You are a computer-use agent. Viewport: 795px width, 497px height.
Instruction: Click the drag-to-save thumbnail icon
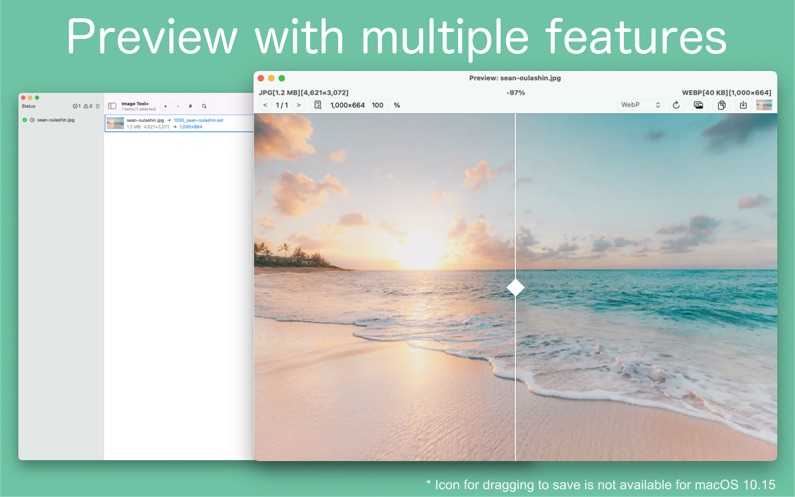(x=764, y=105)
